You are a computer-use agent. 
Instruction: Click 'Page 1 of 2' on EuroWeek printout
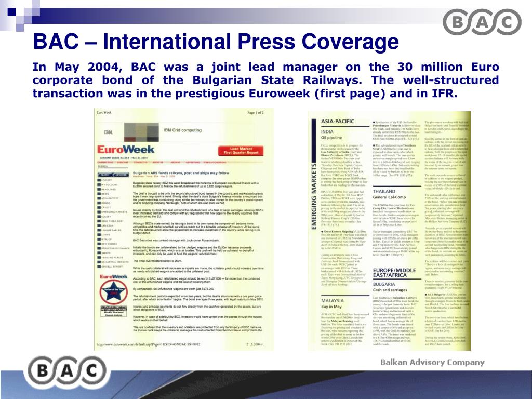pos(255,112)
